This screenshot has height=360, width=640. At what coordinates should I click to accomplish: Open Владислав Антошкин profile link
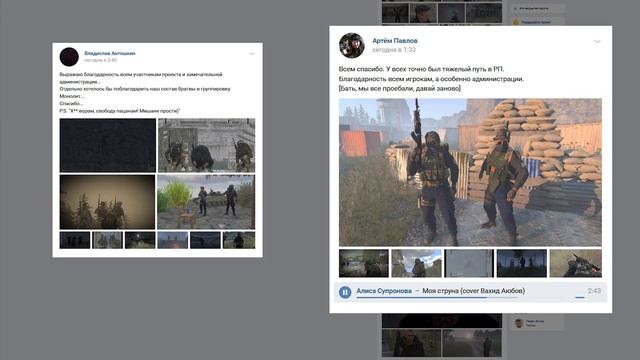(110, 53)
